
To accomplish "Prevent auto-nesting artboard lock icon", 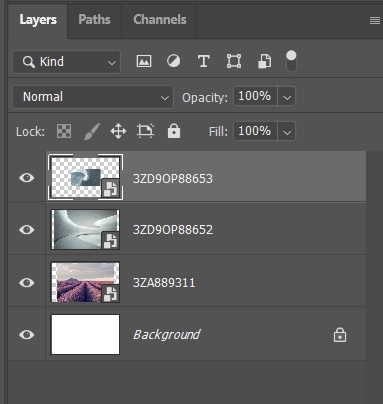I will click(146, 131).
